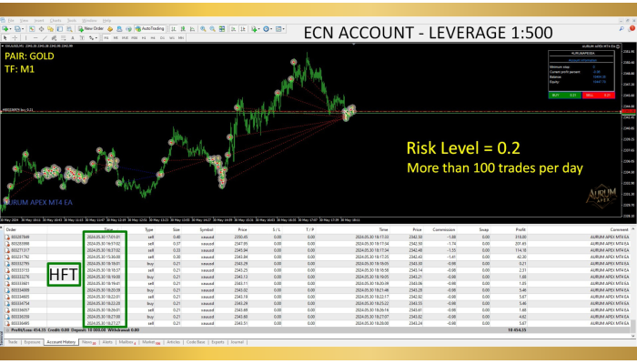Open the Charts menu
The image size is (637, 364).
tap(56, 20)
